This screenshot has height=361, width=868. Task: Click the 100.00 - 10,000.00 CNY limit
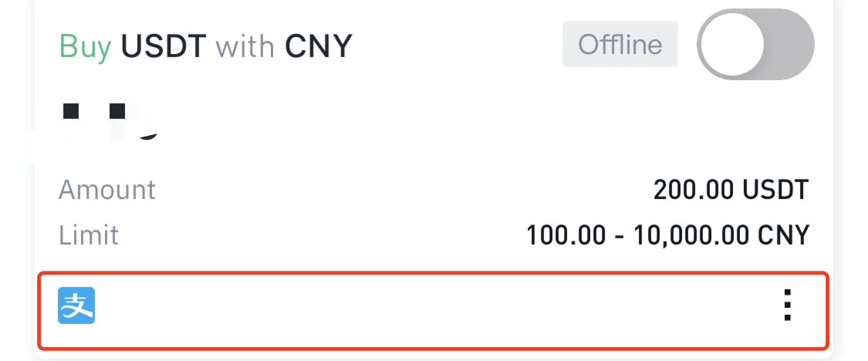pyautogui.click(x=667, y=234)
